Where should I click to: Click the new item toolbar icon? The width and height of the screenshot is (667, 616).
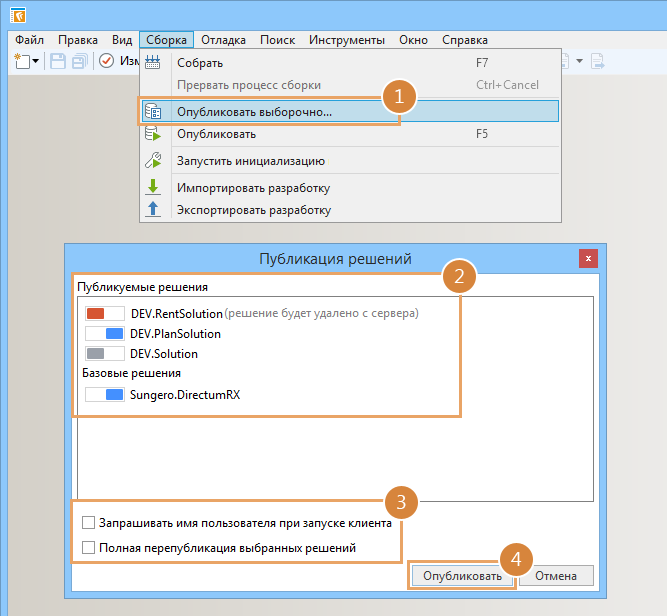(x=22, y=62)
